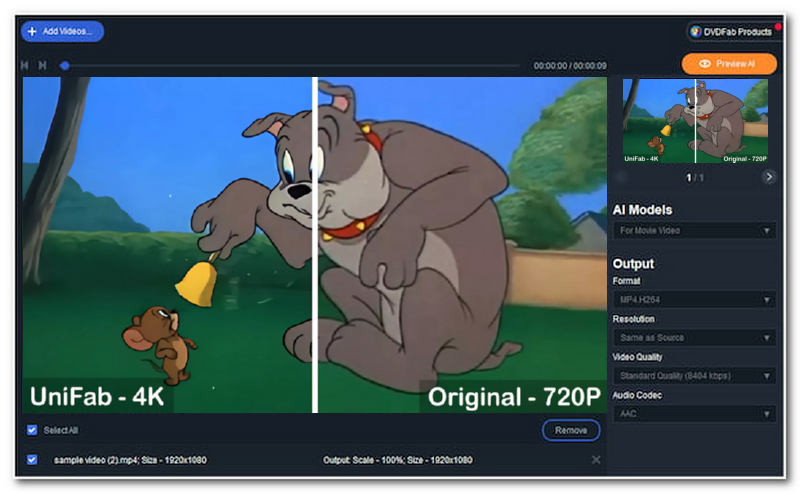Go to previous preview with left arrow
Screen dimensions: 800x493
pyautogui.click(x=622, y=177)
